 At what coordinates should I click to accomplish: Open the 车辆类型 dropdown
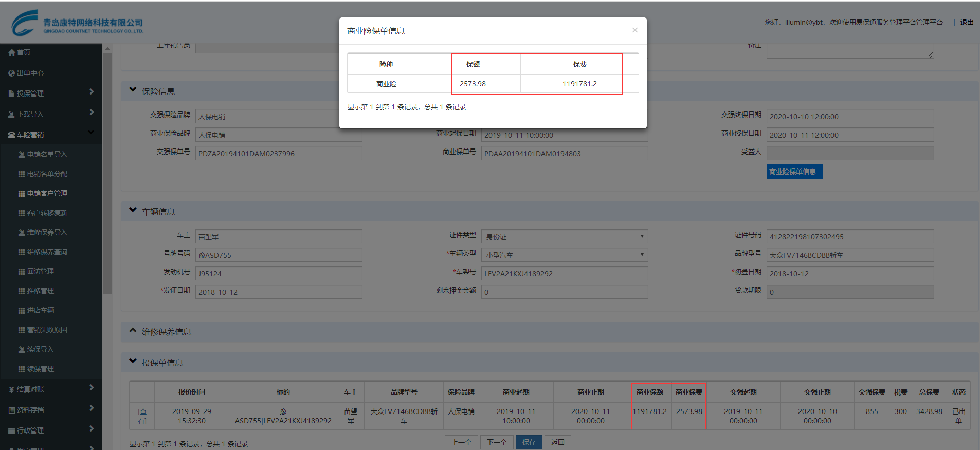click(564, 255)
